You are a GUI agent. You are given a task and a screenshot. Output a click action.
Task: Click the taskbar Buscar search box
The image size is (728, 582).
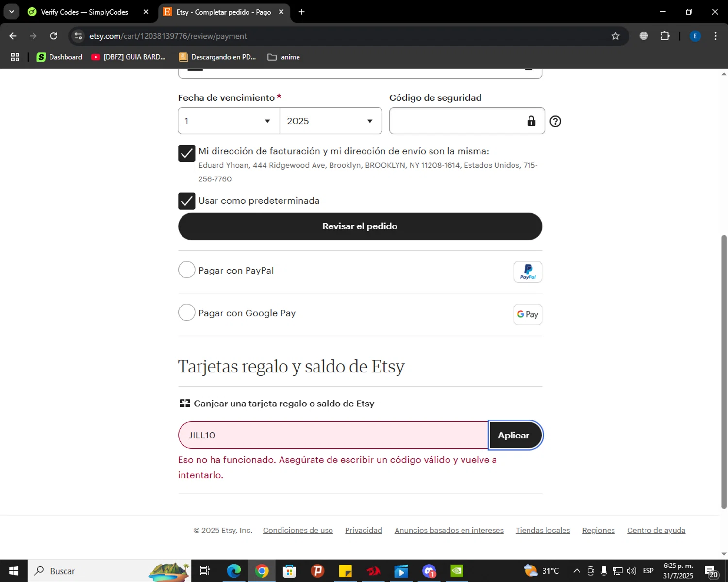click(x=109, y=571)
